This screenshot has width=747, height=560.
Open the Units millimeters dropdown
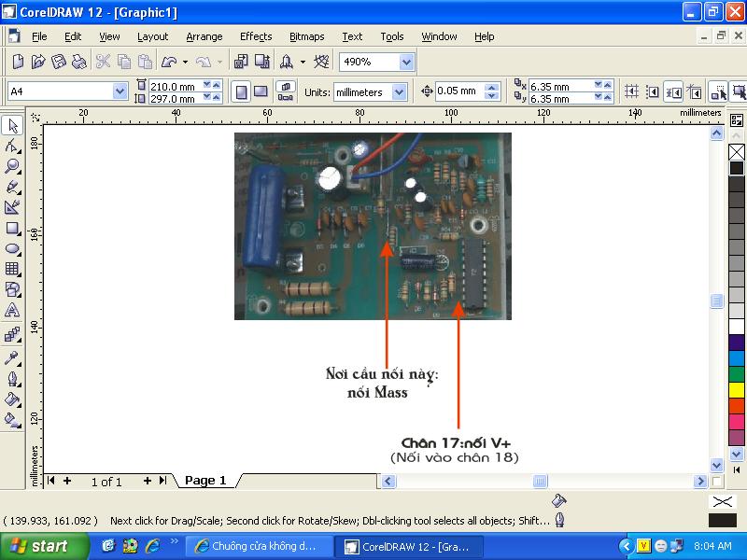pos(400,91)
